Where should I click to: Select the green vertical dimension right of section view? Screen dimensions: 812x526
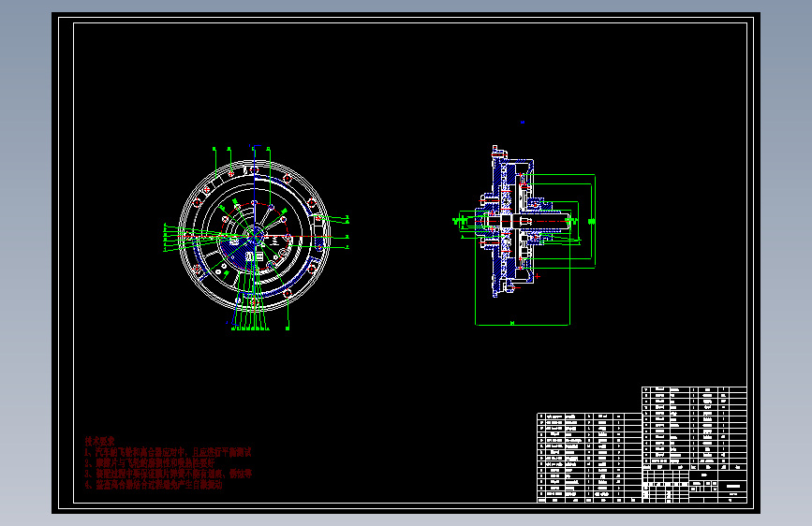tap(593, 222)
